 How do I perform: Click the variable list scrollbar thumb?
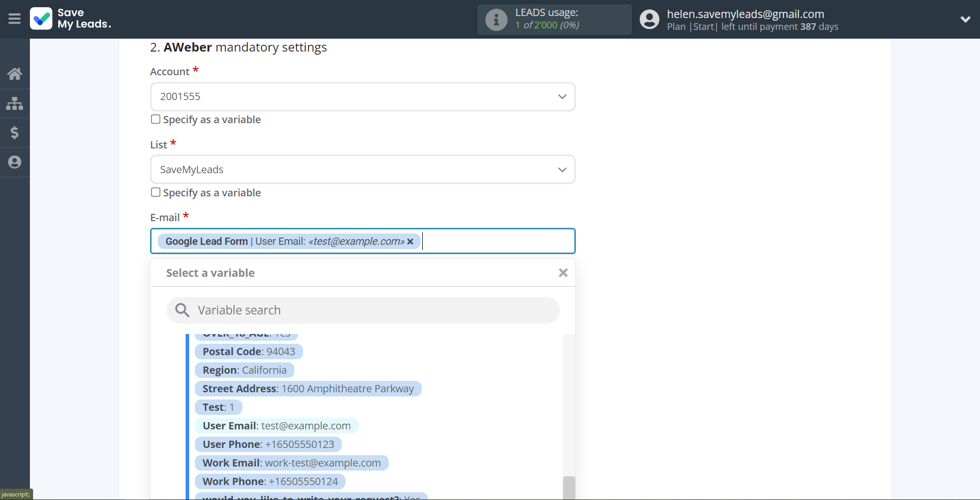click(569, 488)
